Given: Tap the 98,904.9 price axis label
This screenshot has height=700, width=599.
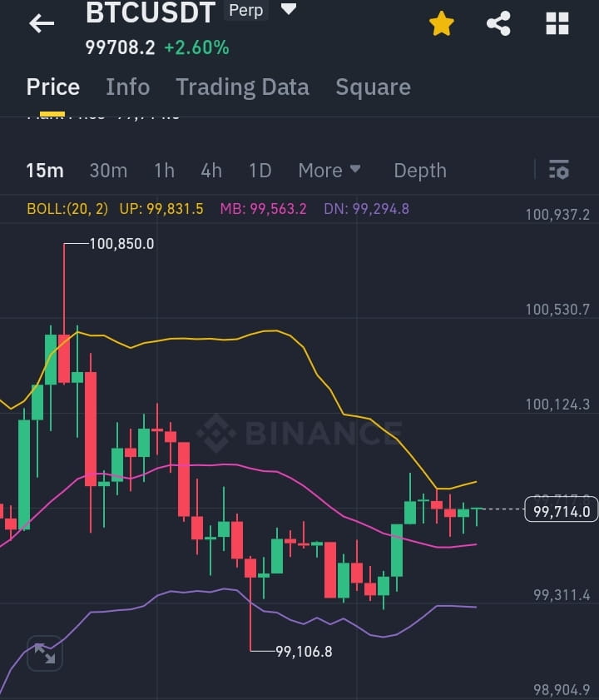Looking at the screenshot, I should [x=562, y=690].
